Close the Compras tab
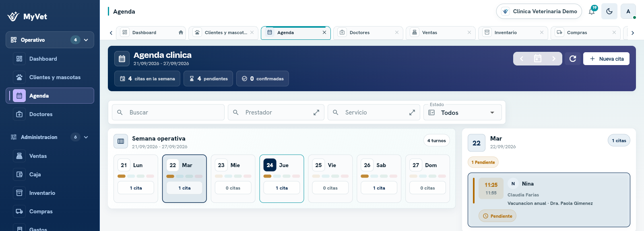Screen dimensions: 644x231 tap(614, 33)
